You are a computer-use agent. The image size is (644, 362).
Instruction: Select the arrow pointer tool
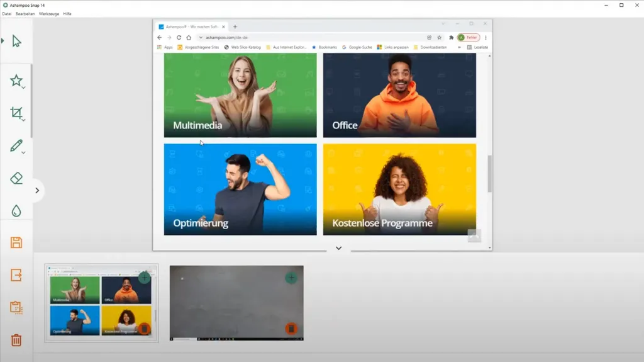pos(16,41)
